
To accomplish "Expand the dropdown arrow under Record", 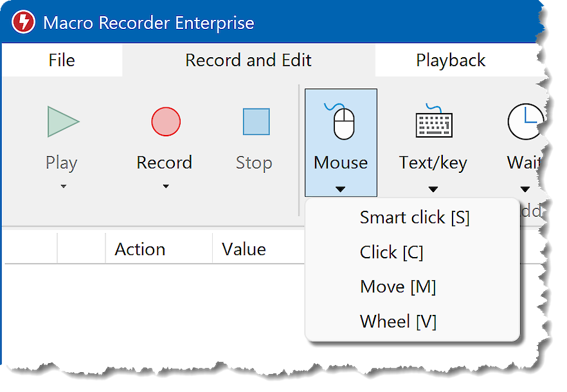I will 165,187.
